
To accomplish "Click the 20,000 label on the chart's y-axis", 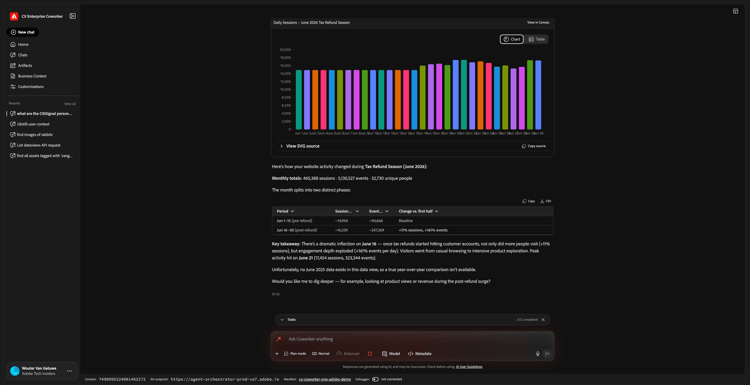I will (286, 49).
